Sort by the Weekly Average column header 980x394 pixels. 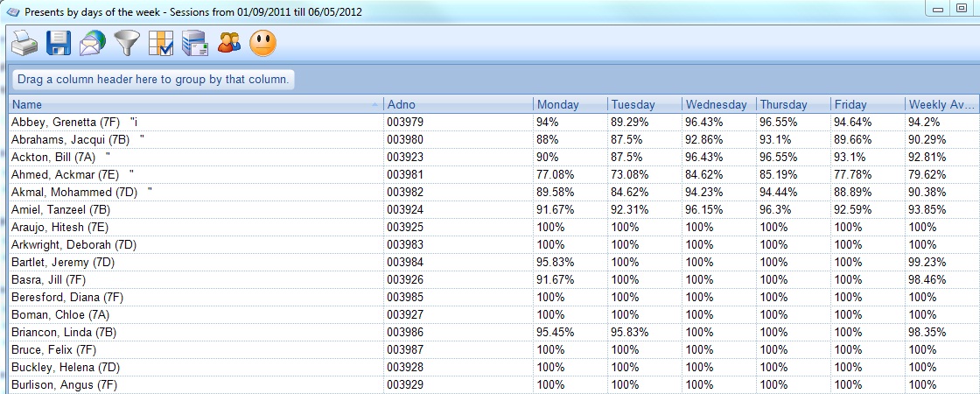click(x=942, y=104)
